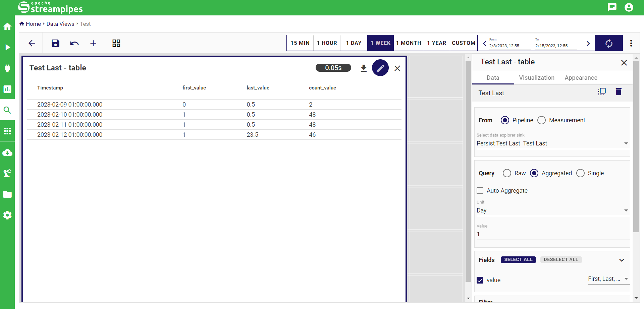Select the 1 YEAR time range
Viewport: 644px width, 309px height.
(437, 43)
